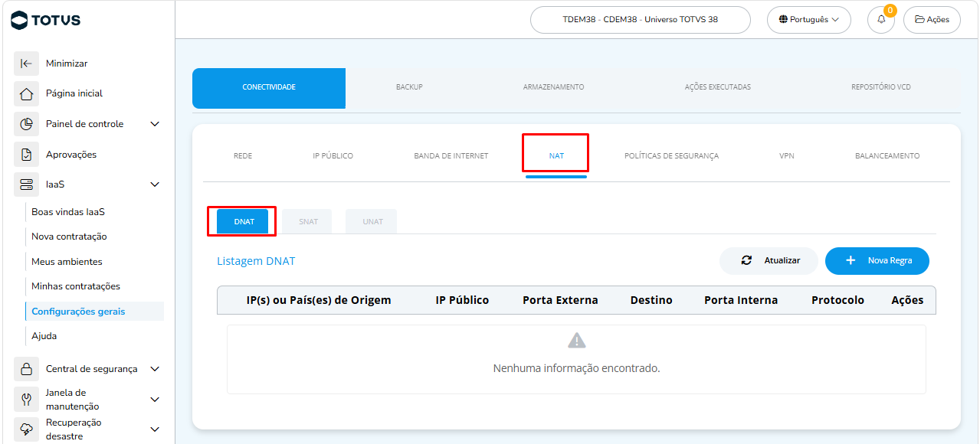Click the Protocolo column header

837,300
